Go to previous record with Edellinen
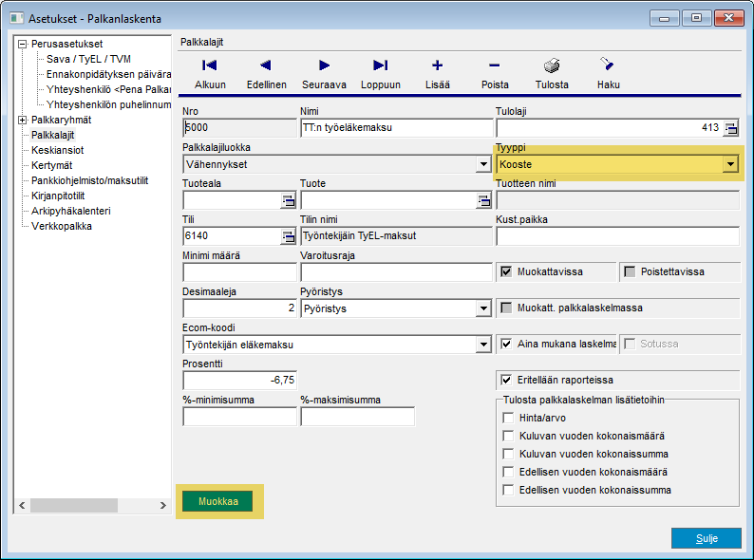The height and width of the screenshot is (560, 754). (x=267, y=73)
